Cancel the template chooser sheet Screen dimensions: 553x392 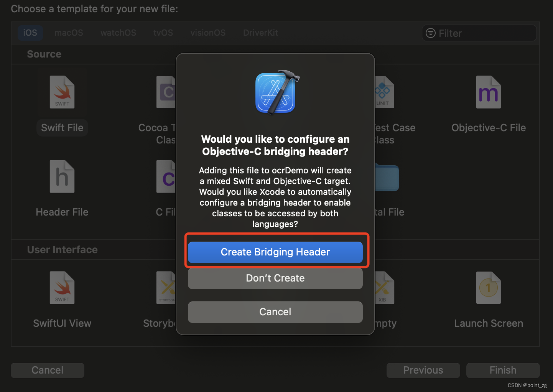coord(48,370)
